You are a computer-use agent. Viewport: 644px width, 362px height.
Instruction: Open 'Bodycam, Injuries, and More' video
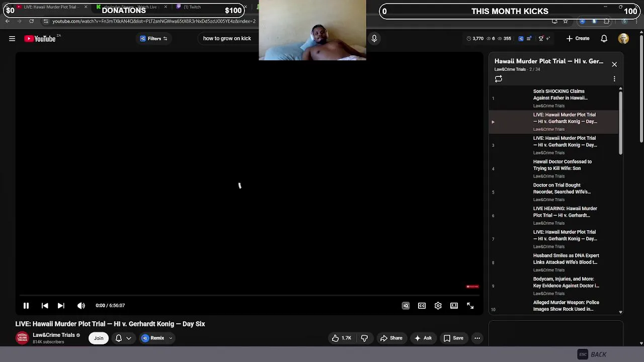(553, 286)
